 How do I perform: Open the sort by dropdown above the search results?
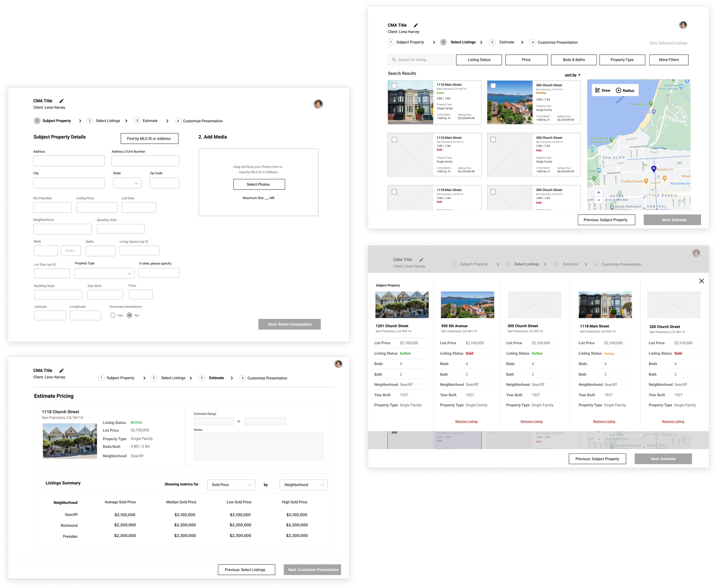click(572, 75)
